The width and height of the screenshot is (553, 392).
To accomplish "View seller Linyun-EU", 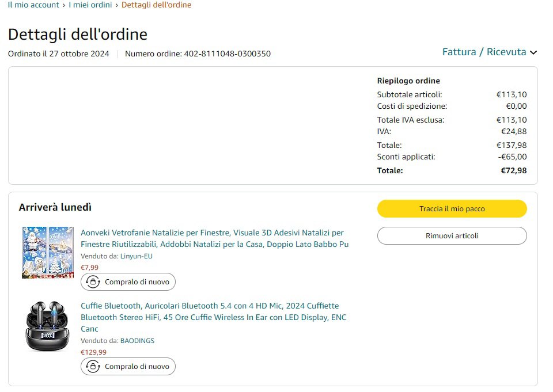I will (136, 256).
